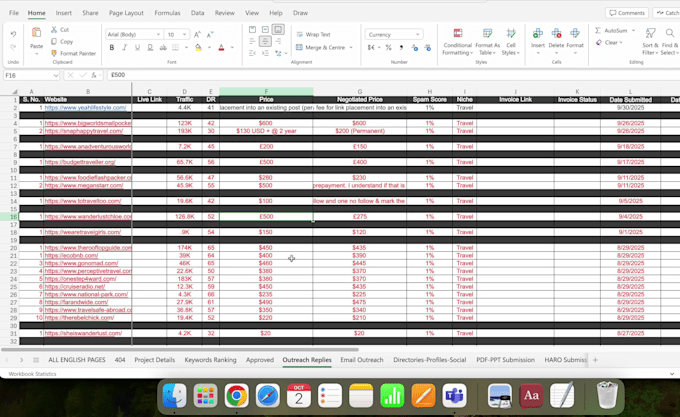Click the Delete cells icon
680x417 pixels.
coord(556,33)
